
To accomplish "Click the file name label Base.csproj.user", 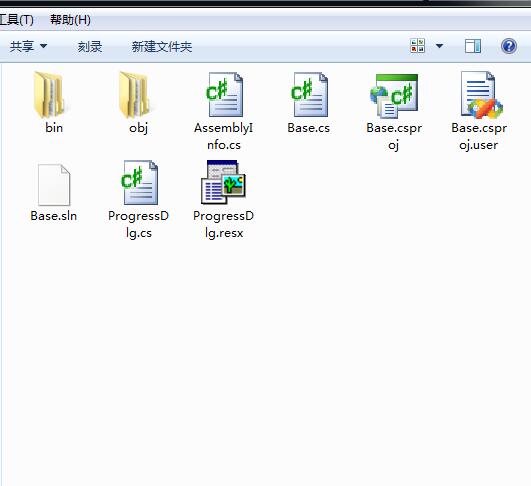I will [x=479, y=136].
